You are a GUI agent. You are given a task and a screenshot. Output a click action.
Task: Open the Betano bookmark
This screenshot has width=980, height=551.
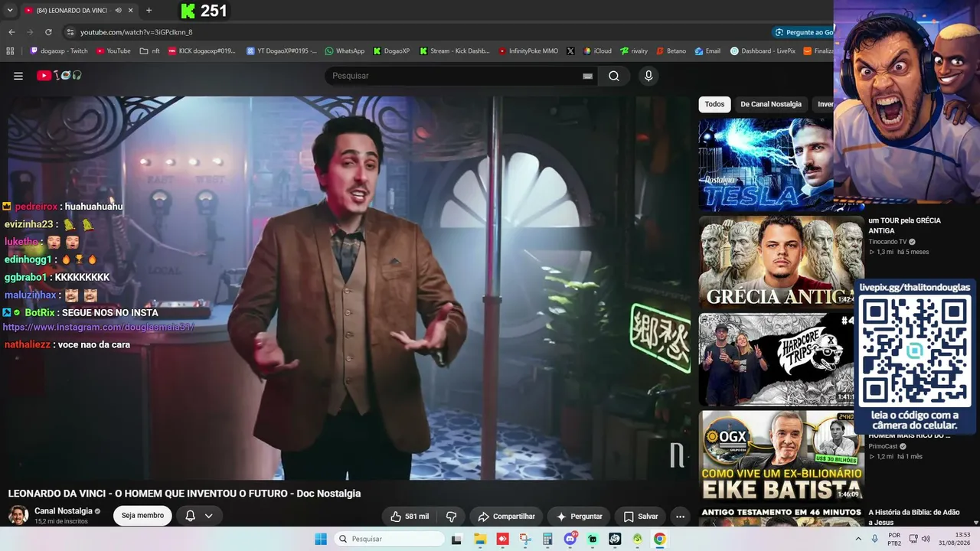tap(671, 51)
